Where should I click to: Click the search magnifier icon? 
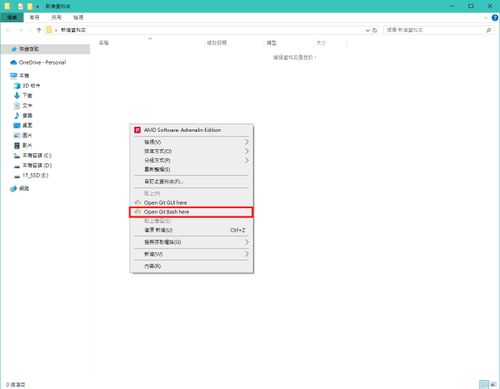pos(489,30)
